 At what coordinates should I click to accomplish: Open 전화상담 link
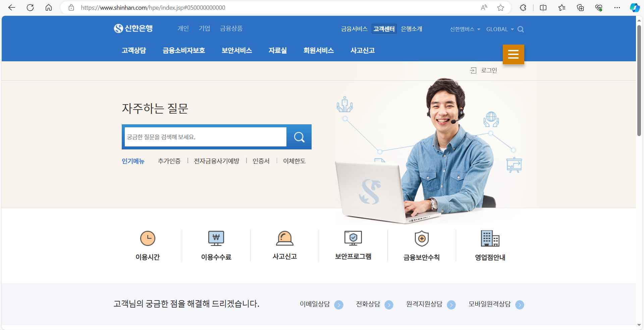click(368, 304)
